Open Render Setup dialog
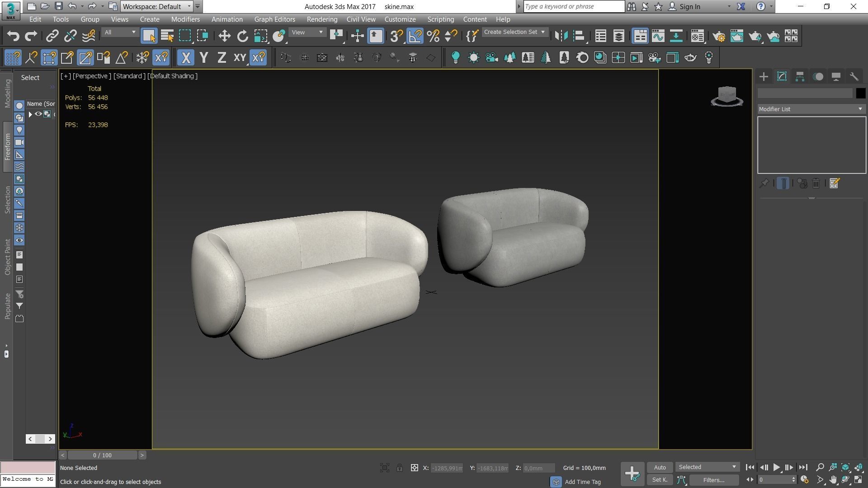868x488 pixels. [719, 36]
